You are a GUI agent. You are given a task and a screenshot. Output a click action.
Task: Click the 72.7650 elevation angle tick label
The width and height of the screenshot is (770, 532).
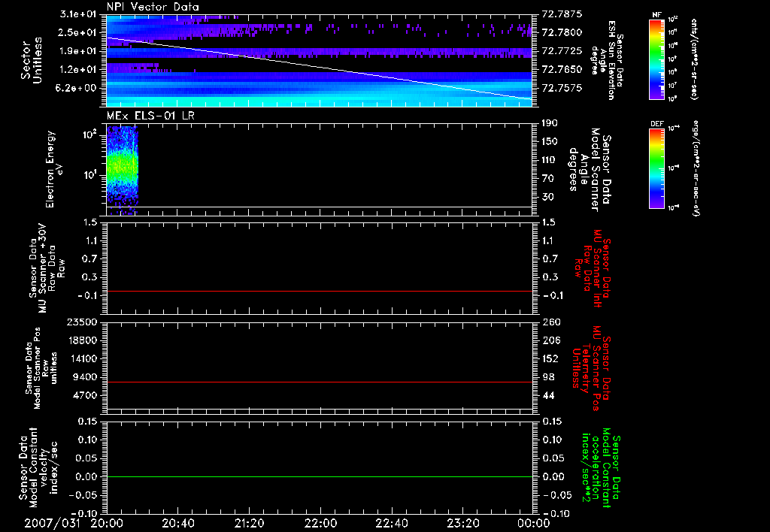(x=562, y=70)
